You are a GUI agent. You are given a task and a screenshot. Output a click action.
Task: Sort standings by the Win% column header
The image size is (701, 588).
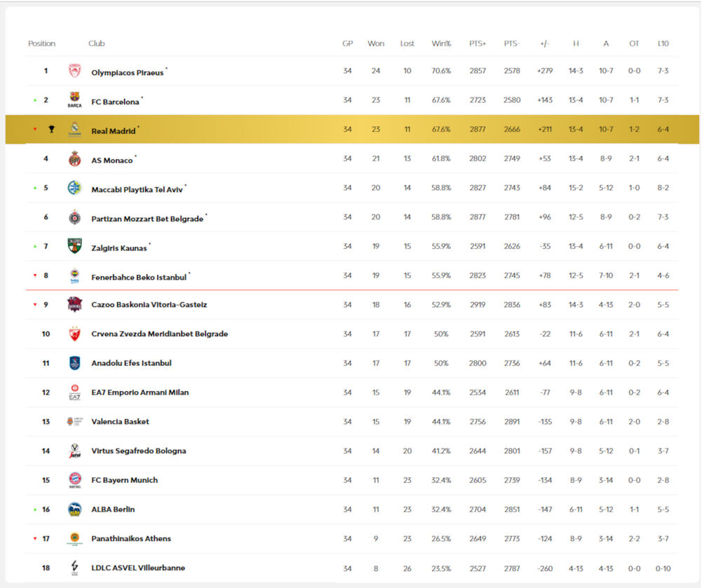[x=442, y=43]
